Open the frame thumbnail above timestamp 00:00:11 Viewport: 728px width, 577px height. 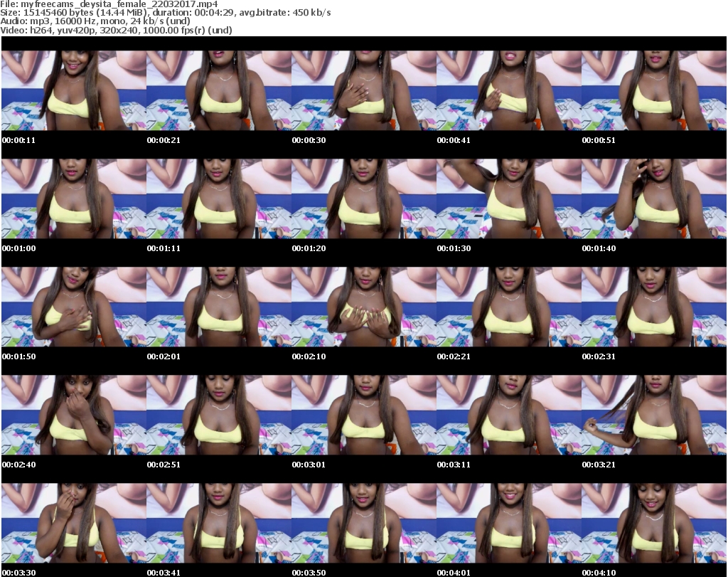[74, 90]
